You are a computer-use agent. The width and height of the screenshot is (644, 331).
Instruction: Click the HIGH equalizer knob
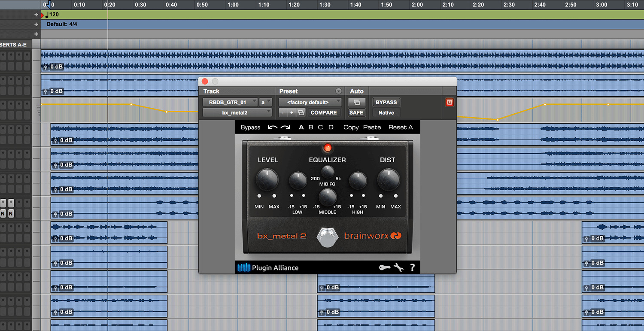(358, 181)
